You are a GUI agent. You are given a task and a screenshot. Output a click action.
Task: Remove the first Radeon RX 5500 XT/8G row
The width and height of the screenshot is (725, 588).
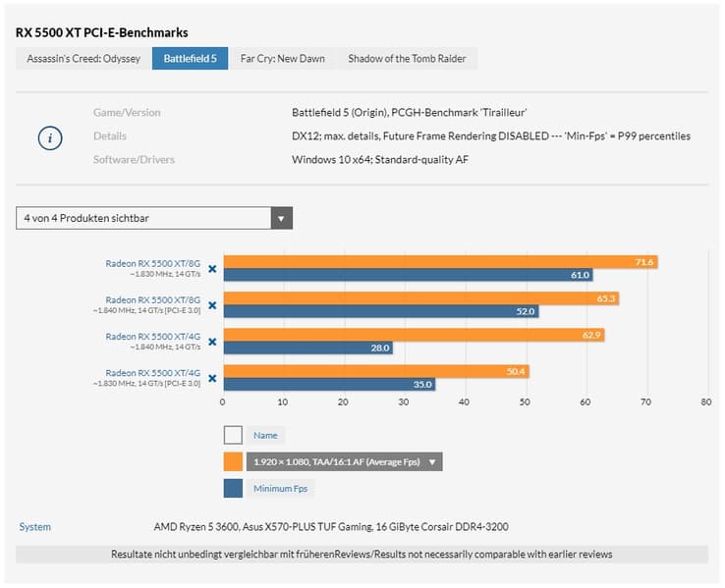212,268
